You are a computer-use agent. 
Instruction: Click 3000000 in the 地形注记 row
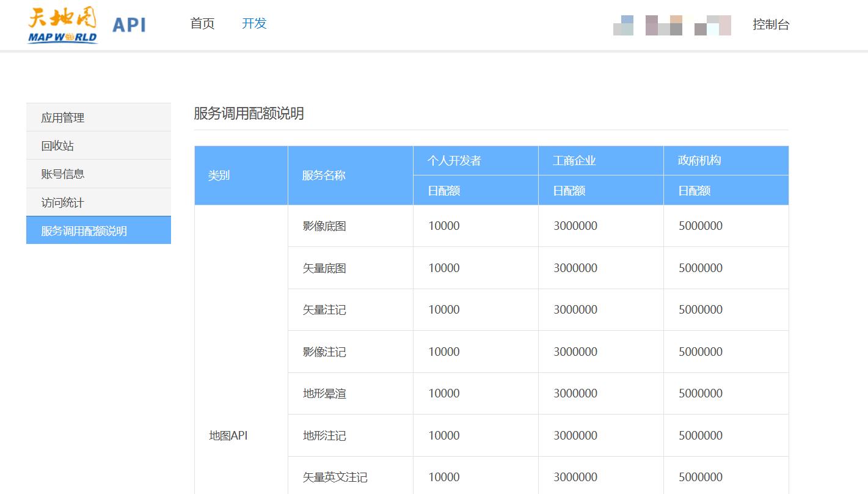pos(575,435)
